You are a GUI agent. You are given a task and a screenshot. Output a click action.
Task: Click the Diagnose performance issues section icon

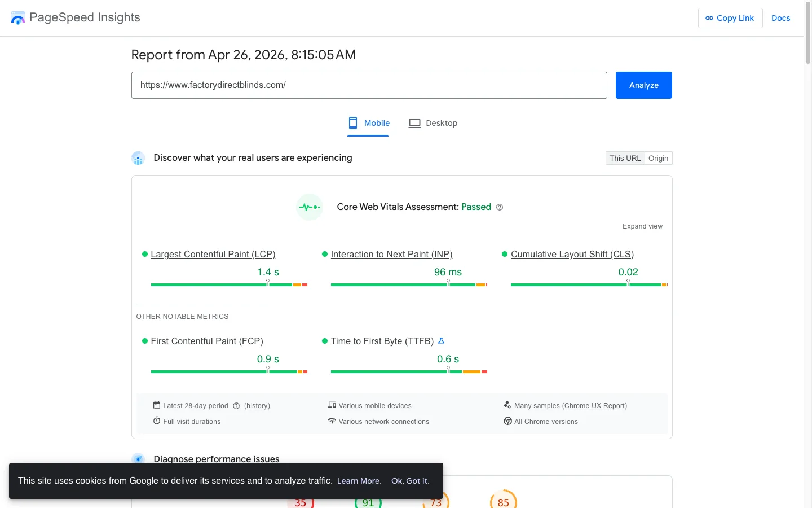138,458
